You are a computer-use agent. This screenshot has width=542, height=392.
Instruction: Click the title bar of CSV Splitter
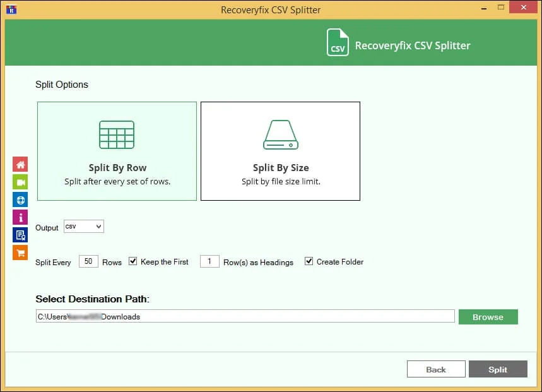[x=271, y=9]
